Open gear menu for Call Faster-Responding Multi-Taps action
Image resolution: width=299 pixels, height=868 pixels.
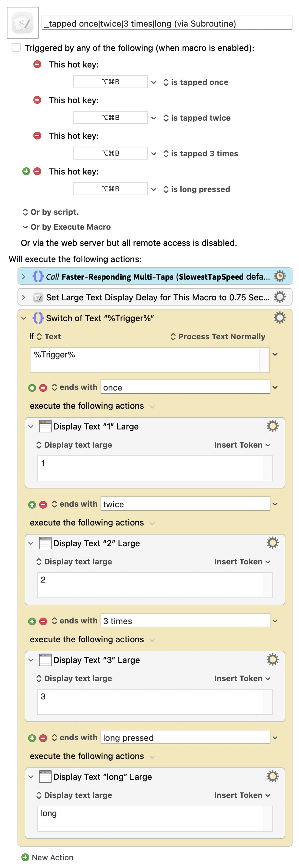[279, 276]
